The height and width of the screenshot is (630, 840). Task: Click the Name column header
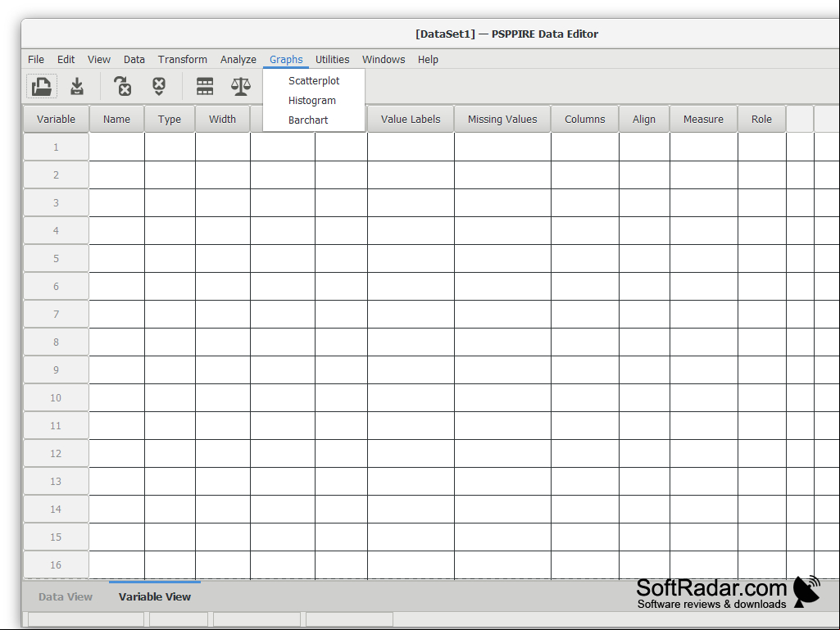click(117, 119)
